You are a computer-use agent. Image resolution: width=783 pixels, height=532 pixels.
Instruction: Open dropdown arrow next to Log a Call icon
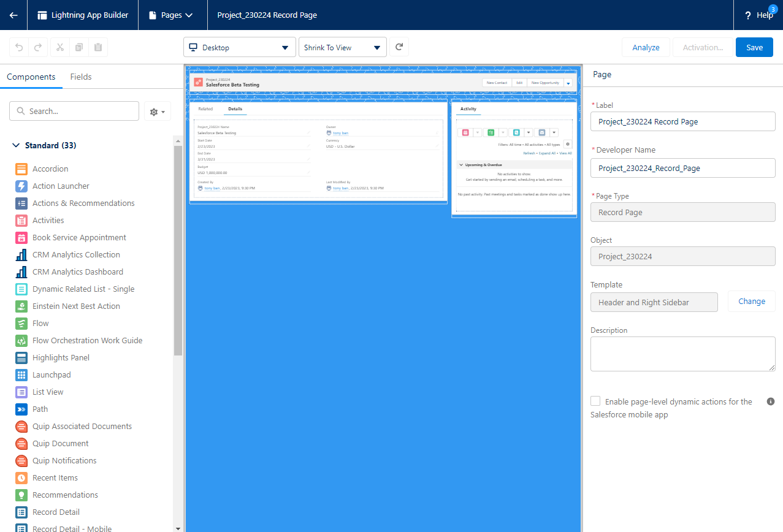point(528,132)
